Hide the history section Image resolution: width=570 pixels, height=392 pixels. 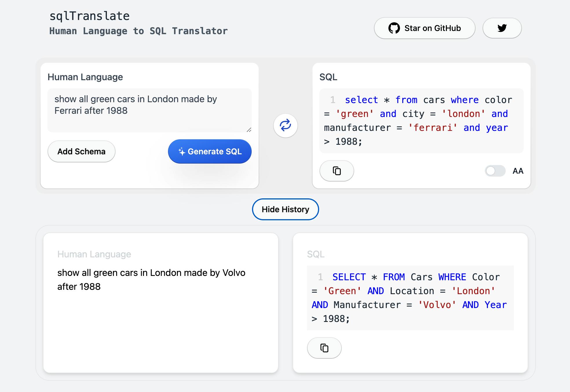point(286,209)
